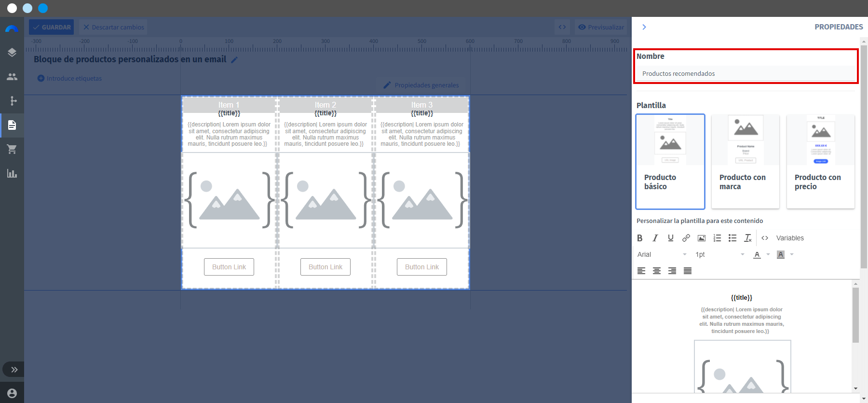The image size is (868, 403).
Task: Open the automation branch icon
Action: (13, 101)
